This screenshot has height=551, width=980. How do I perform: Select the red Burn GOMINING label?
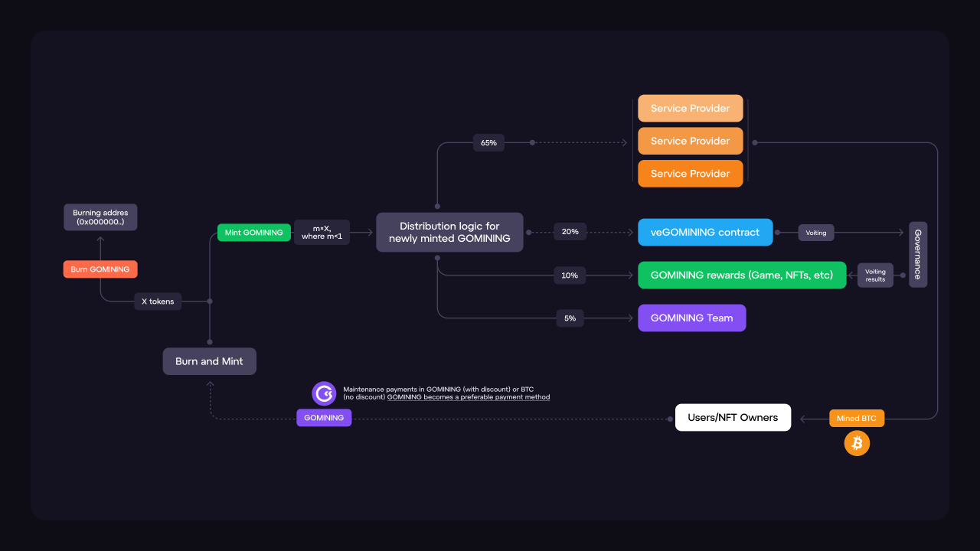click(100, 269)
